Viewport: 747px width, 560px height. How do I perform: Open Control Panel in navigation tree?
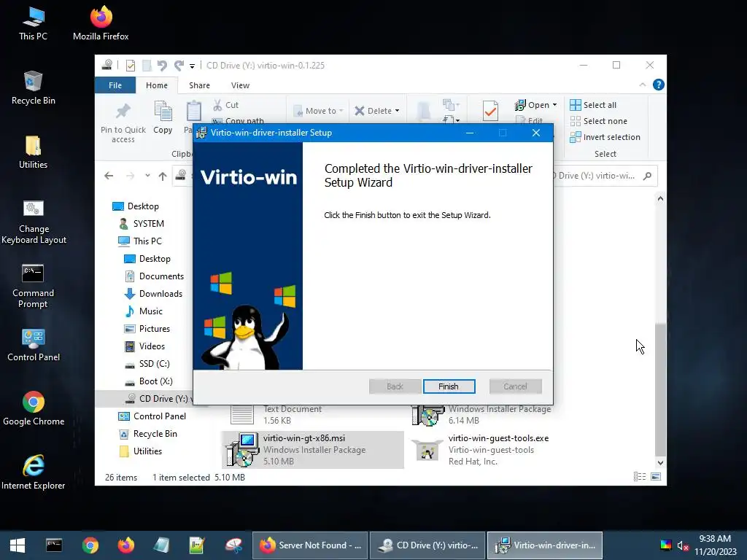pos(152,416)
